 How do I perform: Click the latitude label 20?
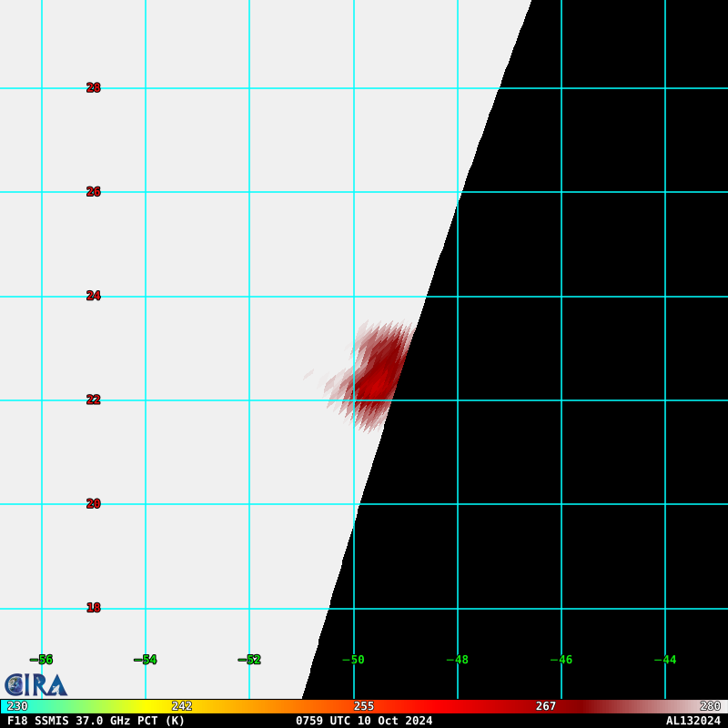94,504
